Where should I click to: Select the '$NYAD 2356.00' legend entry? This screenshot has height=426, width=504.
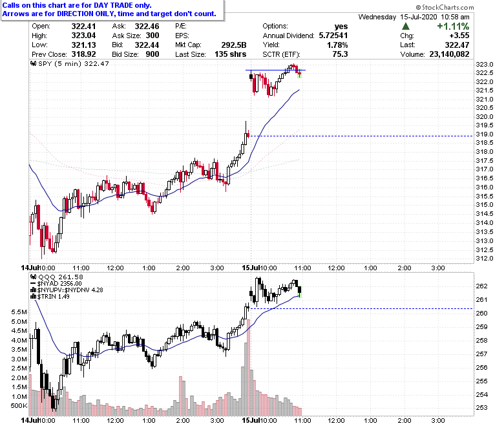click(x=59, y=284)
